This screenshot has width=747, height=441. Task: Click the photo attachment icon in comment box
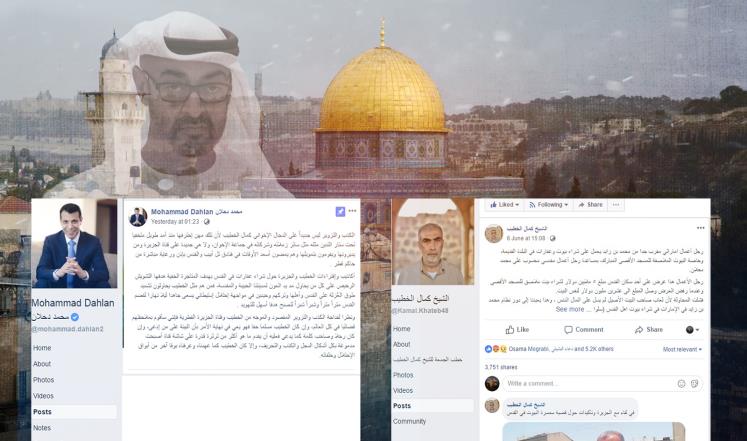(x=695, y=383)
